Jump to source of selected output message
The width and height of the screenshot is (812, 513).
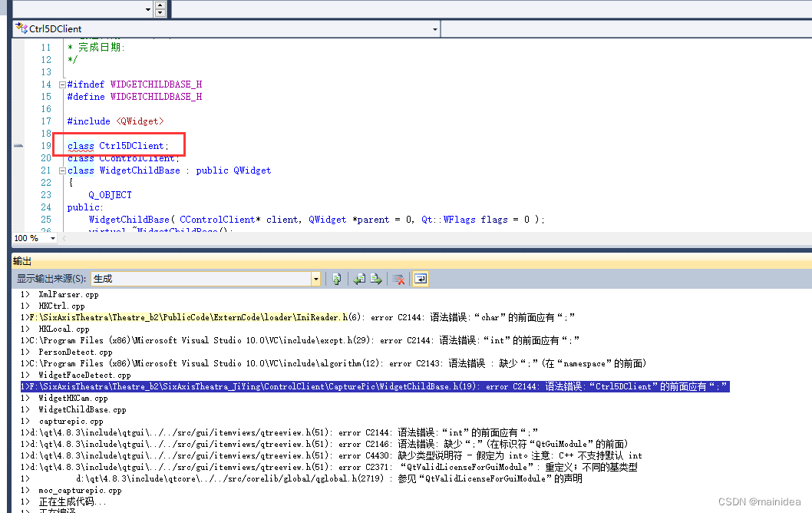click(x=338, y=279)
